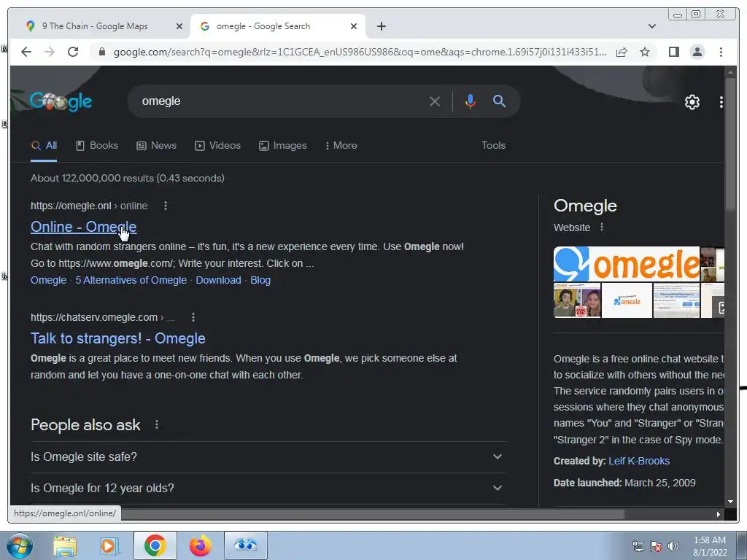Viewport: 747px width, 560px height.
Task: Clear the search box with X
Action: (x=435, y=101)
